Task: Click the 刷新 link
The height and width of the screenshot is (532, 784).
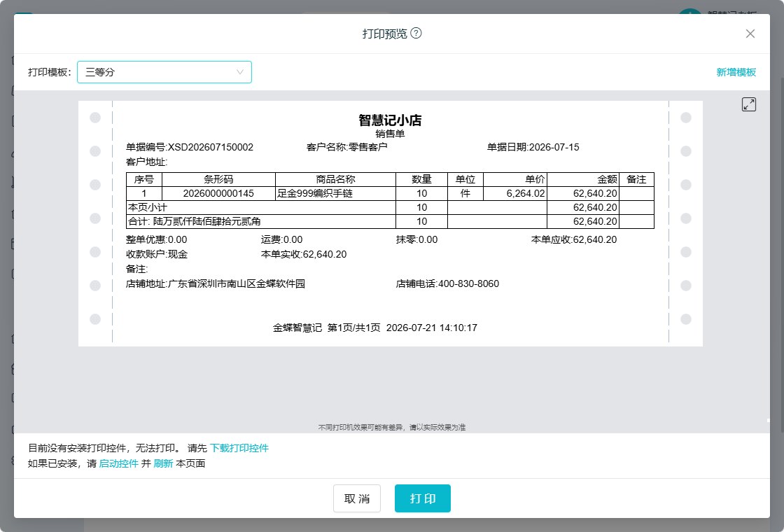Action: (x=163, y=463)
